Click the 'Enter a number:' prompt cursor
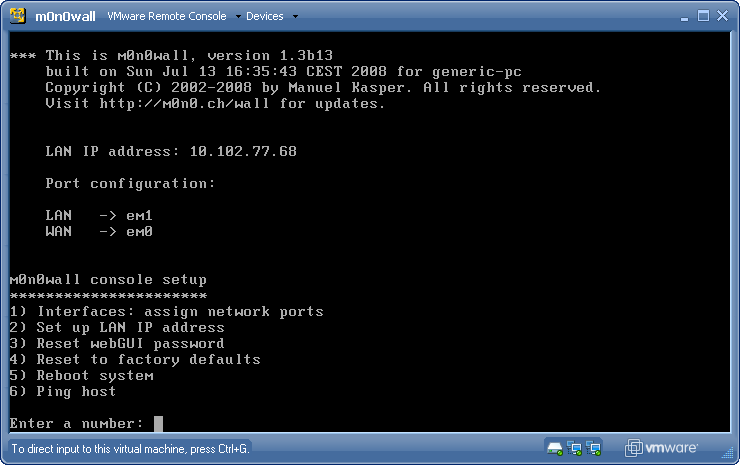740x465 pixels. click(x=158, y=424)
